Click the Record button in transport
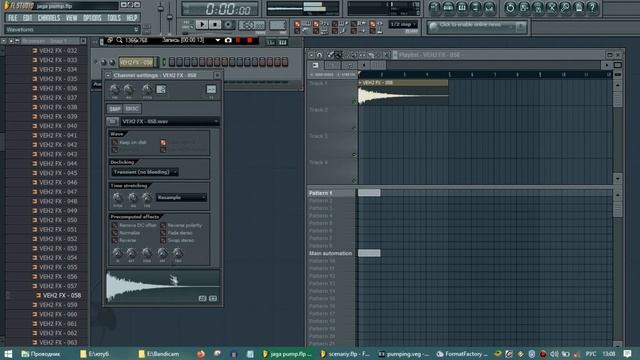This screenshot has width=640, height=360. (228, 24)
